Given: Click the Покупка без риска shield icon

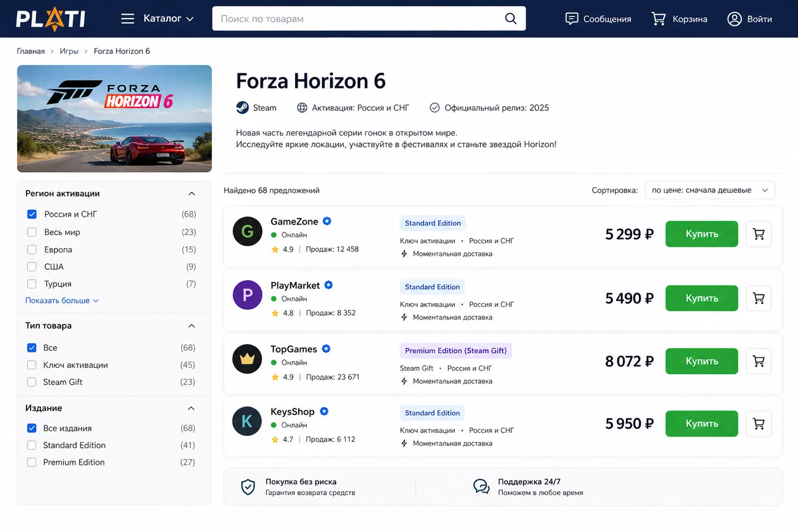Looking at the screenshot, I should pos(248,487).
